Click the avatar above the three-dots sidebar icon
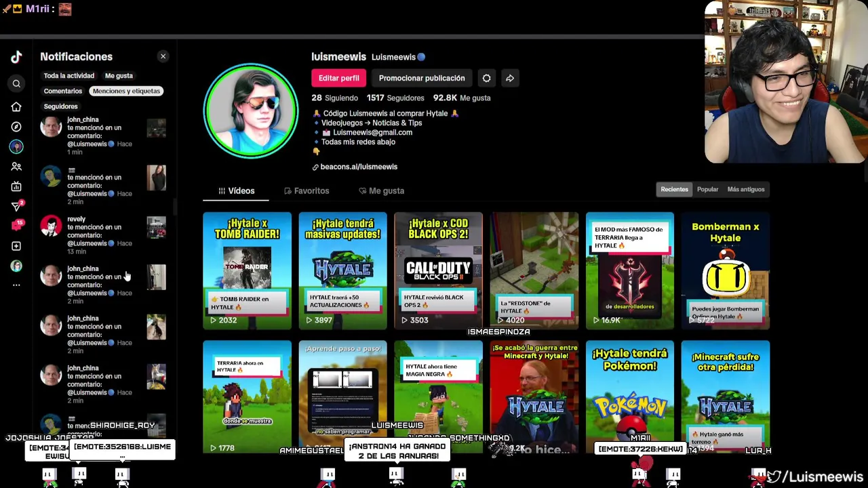This screenshot has height=488, width=868. point(16,266)
